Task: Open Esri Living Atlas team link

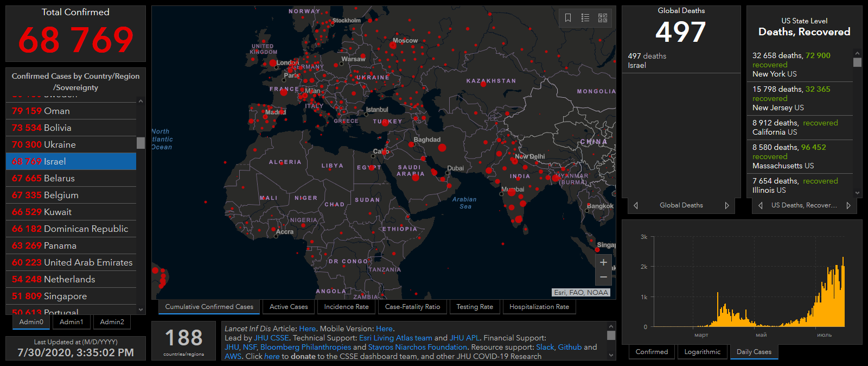Action: tap(395, 338)
